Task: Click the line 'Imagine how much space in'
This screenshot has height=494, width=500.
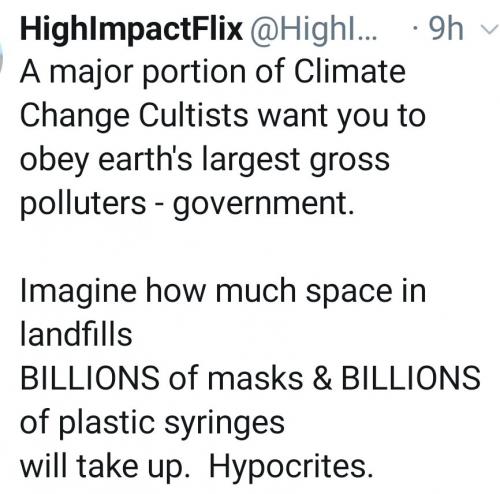Action: click(x=223, y=292)
